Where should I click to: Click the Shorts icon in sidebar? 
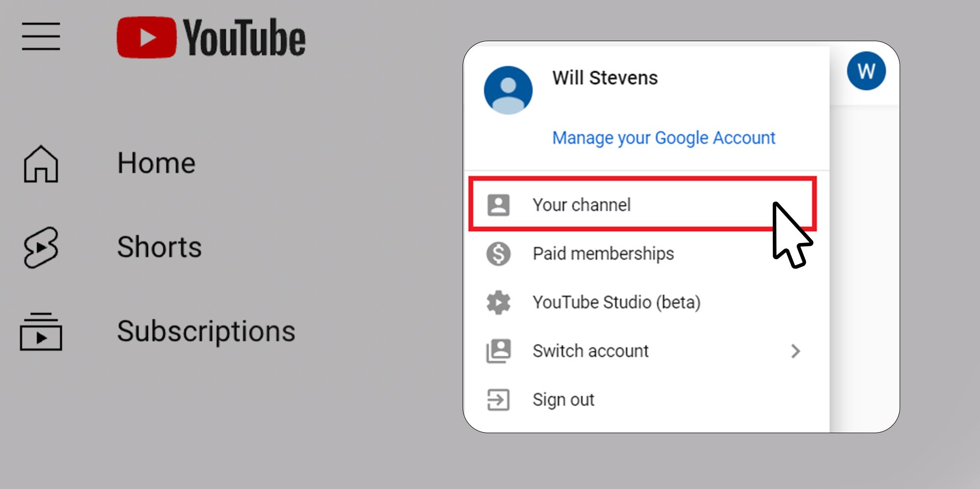coord(41,247)
